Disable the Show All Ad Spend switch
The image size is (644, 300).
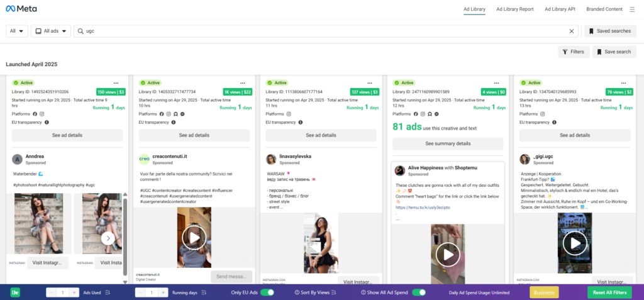(x=419, y=292)
